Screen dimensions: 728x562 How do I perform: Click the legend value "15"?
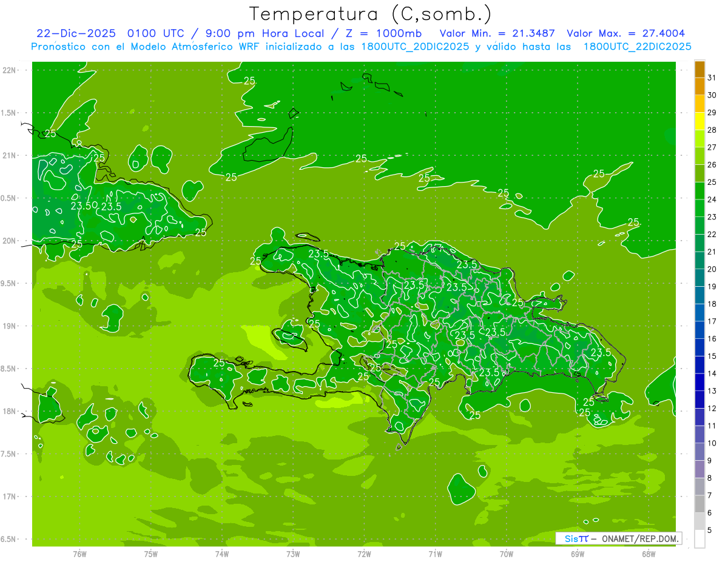712,356
